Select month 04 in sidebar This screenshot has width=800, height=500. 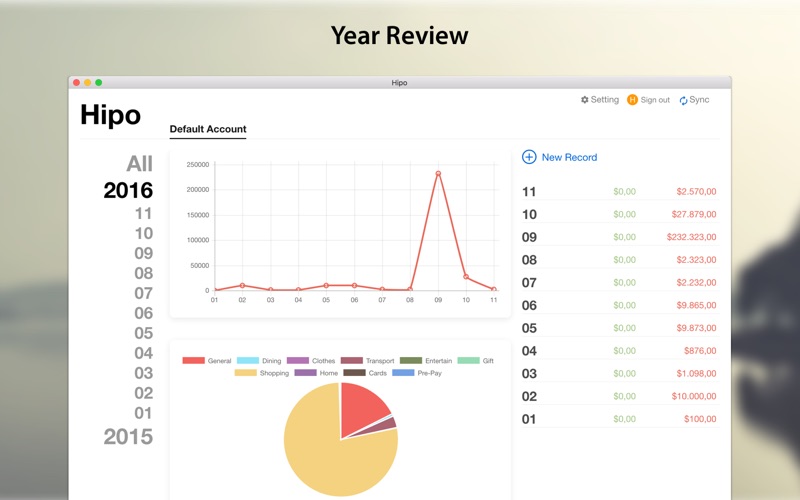(143, 353)
